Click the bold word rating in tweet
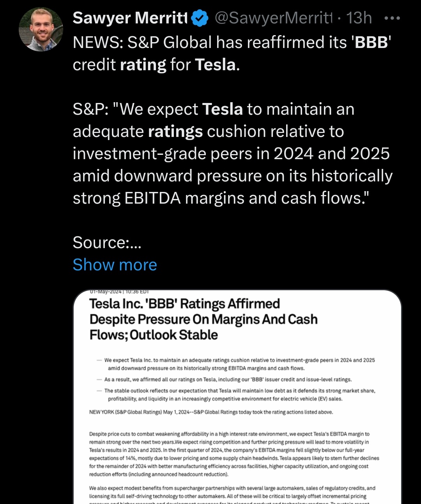The image size is (421, 504). tap(143, 65)
